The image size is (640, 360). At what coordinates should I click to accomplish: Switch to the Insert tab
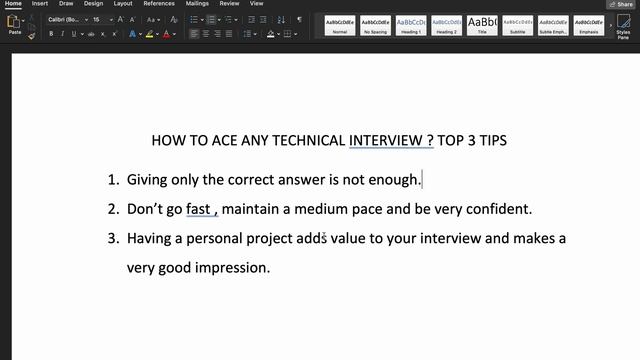click(40, 4)
